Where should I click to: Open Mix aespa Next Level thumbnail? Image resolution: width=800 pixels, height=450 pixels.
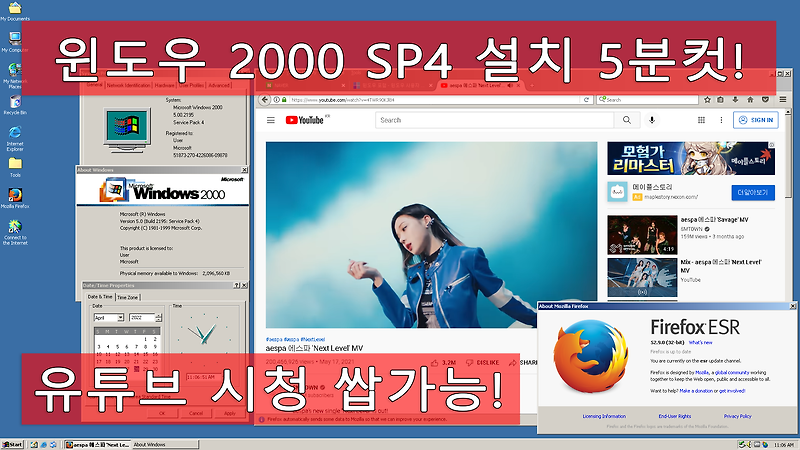click(x=642, y=277)
